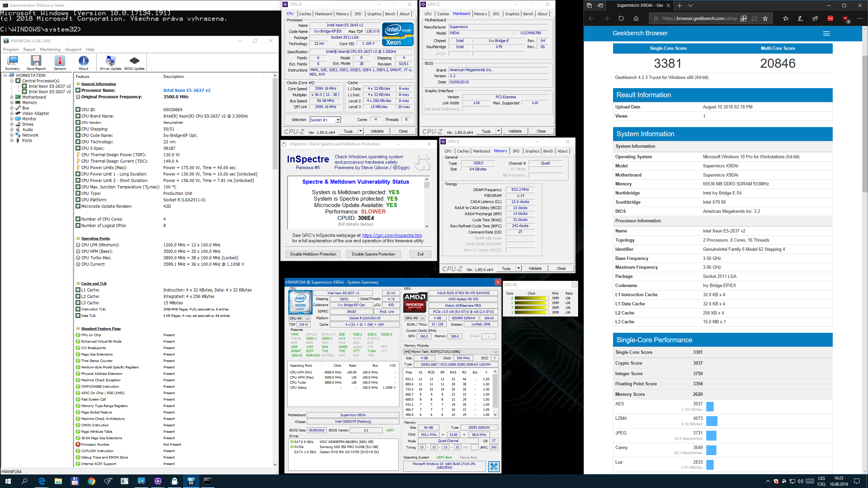Open GPU #0 dropdown in System Summary
Screen dimensions: 868x488
pos(415,318)
